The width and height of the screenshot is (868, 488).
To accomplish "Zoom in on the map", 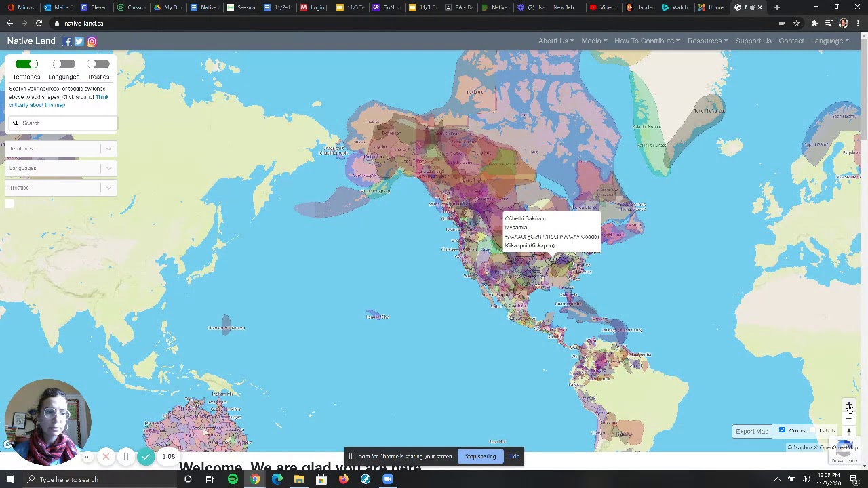I will pos(848,406).
